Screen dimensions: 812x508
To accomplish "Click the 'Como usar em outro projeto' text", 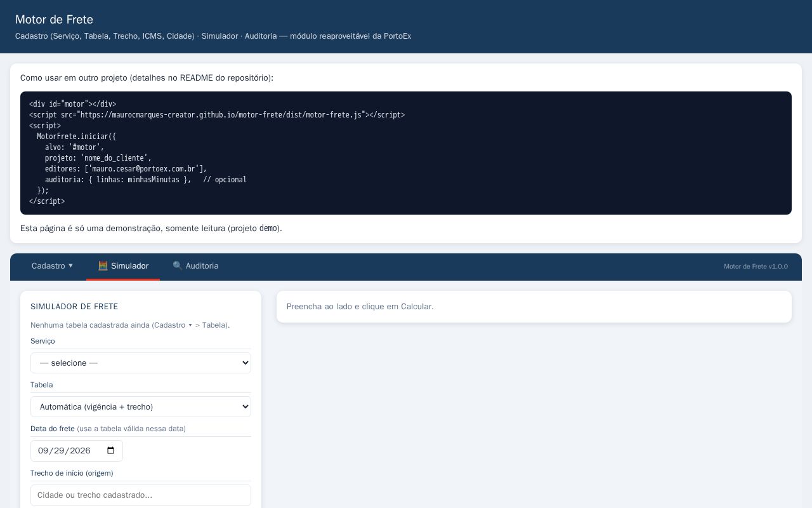I will [147, 78].
